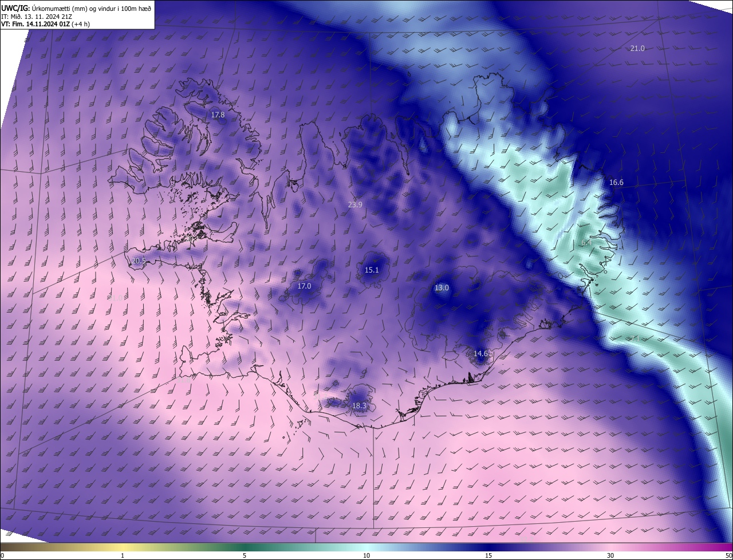
Task: Click the 15.1 value label
Action: click(372, 270)
